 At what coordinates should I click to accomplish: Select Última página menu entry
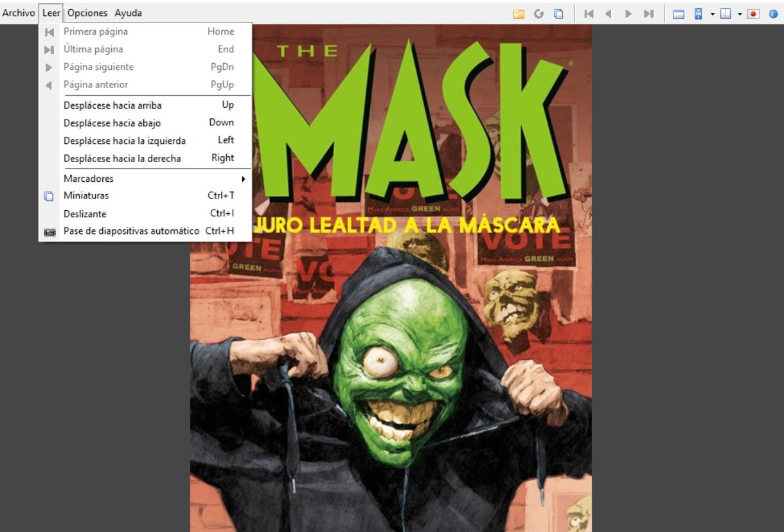(145, 49)
